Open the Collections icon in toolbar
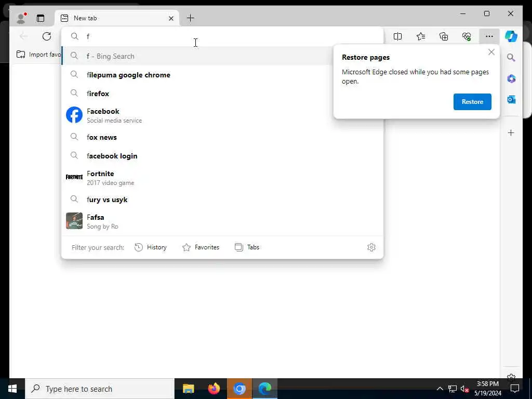 point(444,36)
